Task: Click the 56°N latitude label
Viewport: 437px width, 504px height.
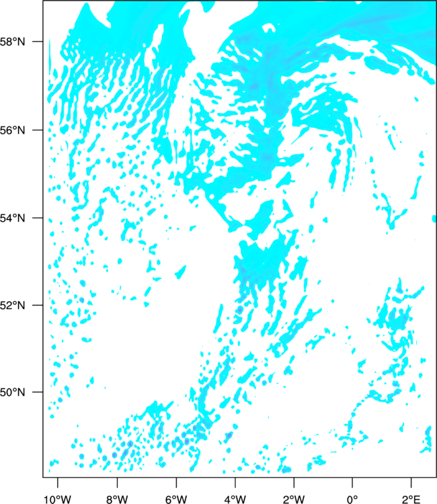Action: coord(12,130)
